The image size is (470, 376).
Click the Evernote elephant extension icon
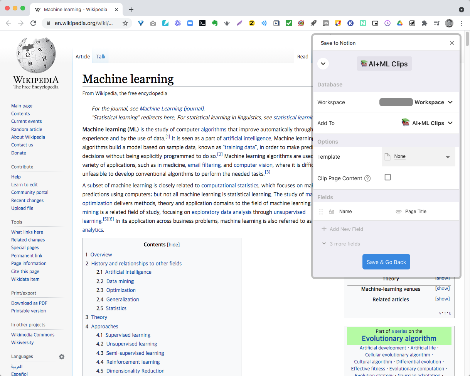point(215,23)
